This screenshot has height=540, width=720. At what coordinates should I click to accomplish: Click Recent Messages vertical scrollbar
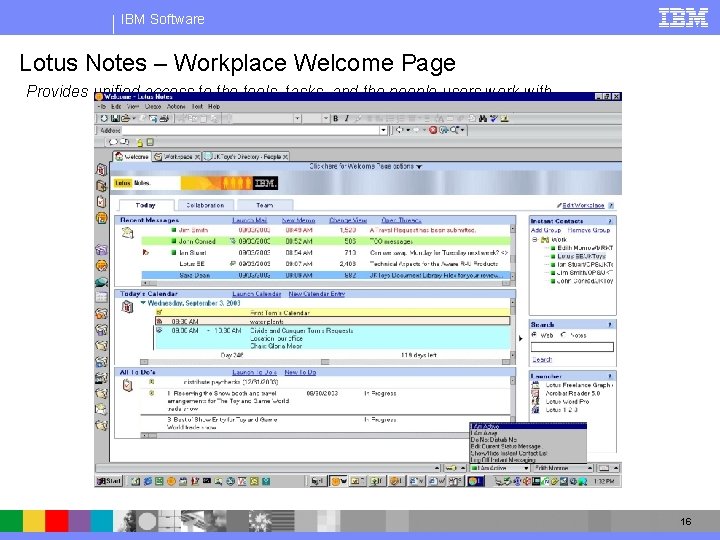[513, 253]
